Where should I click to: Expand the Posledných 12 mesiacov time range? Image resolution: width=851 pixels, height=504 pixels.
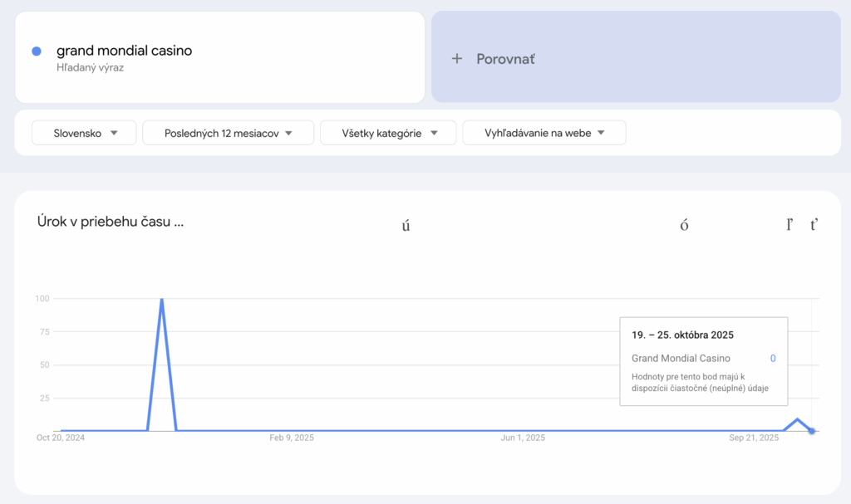tap(228, 133)
